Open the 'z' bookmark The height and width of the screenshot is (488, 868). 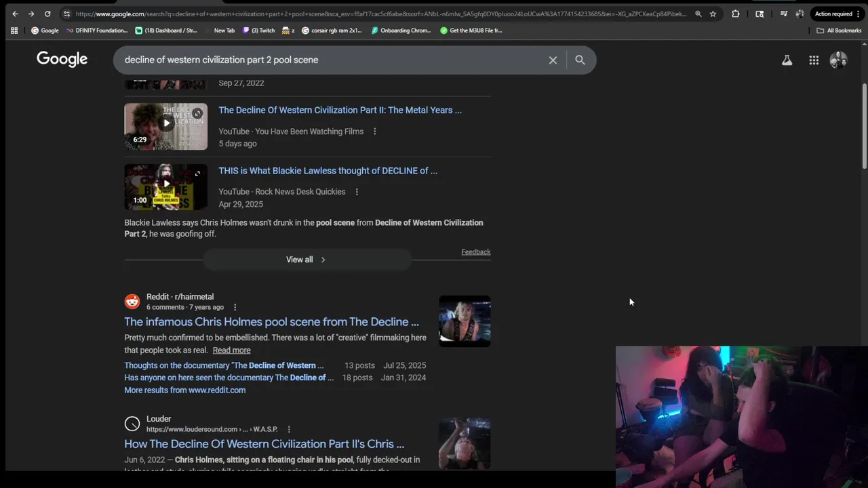pyautogui.click(x=288, y=30)
